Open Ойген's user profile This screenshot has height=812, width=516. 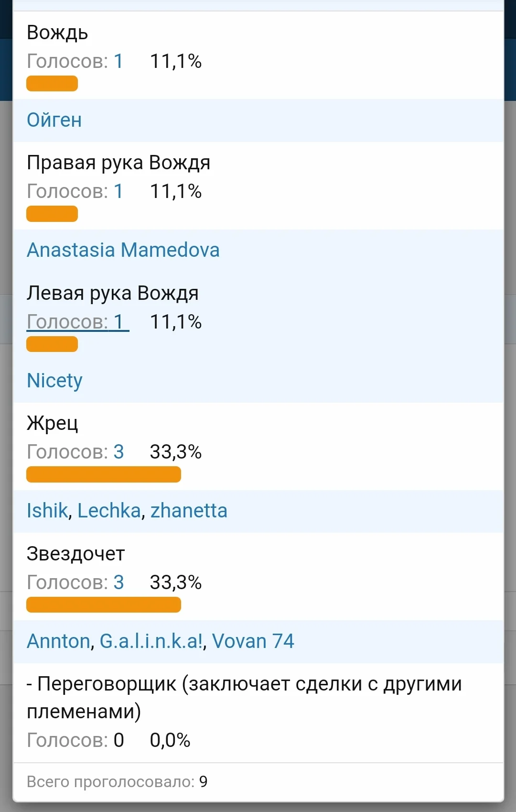coord(54,120)
